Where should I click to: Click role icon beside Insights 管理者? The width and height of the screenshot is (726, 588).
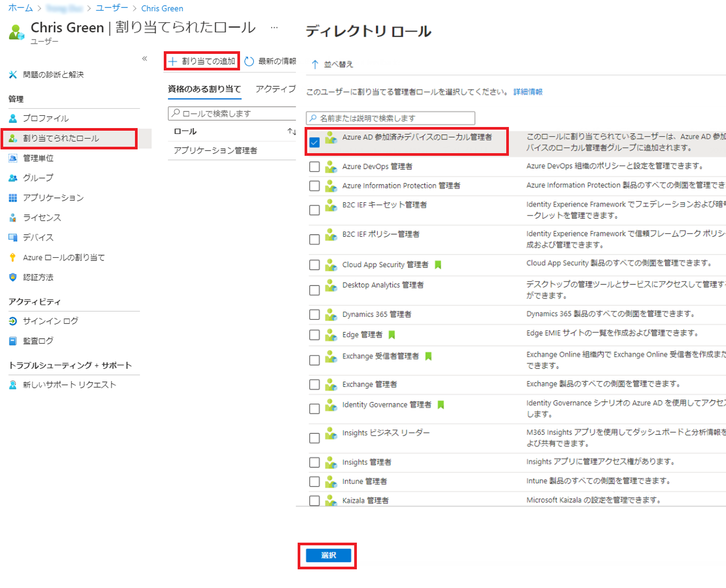tap(331, 462)
